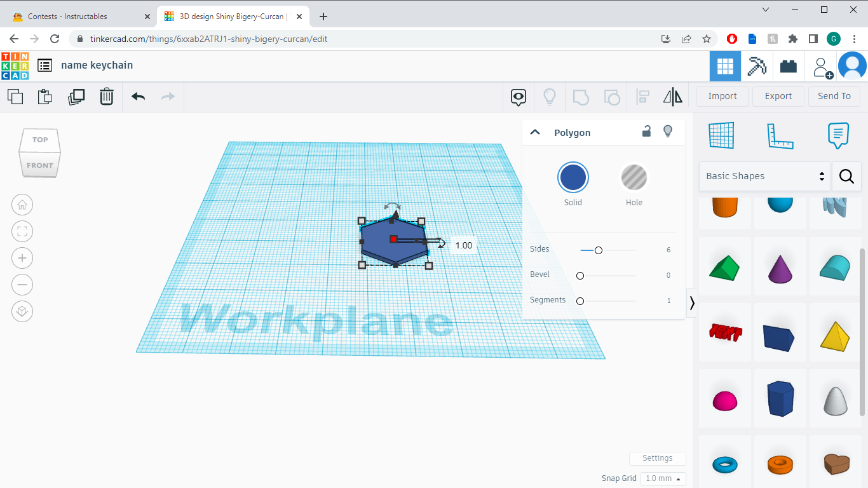Click the Redo arrow
Screen dimensions: 868x488
[168, 97]
